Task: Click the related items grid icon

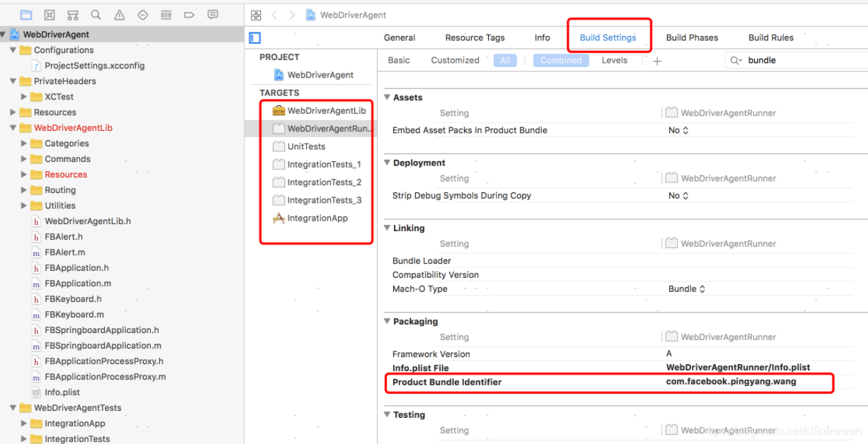Action: click(x=256, y=15)
